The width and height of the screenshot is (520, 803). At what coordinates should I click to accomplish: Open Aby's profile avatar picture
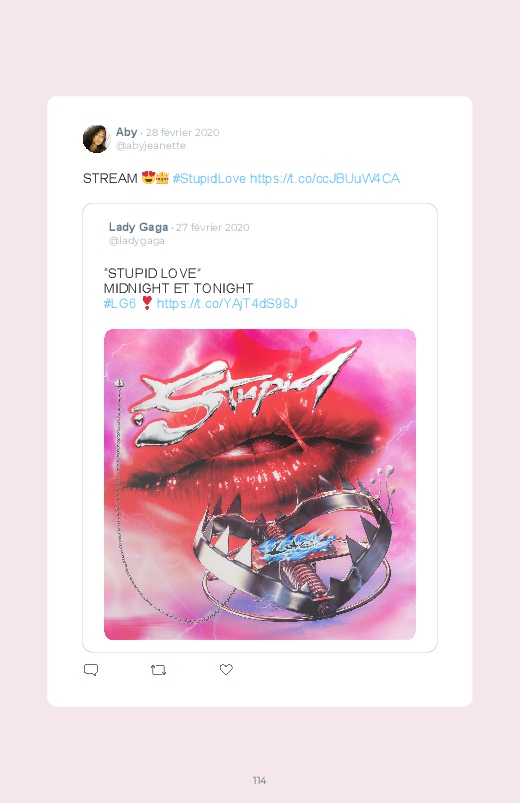96,138
